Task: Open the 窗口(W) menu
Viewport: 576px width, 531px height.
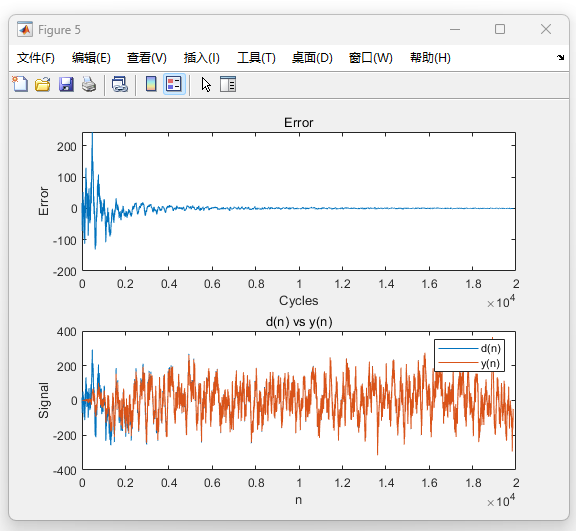Action: (371, 58)
